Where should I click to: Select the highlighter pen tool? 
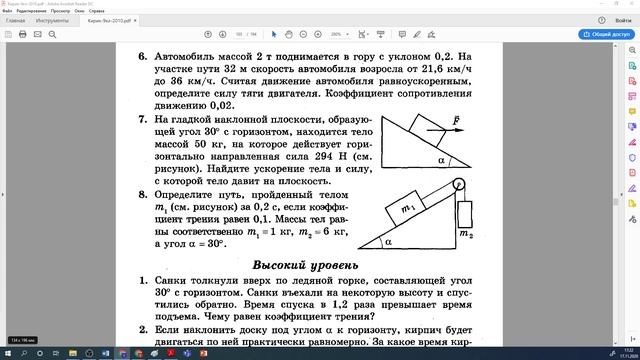(417, 35)
